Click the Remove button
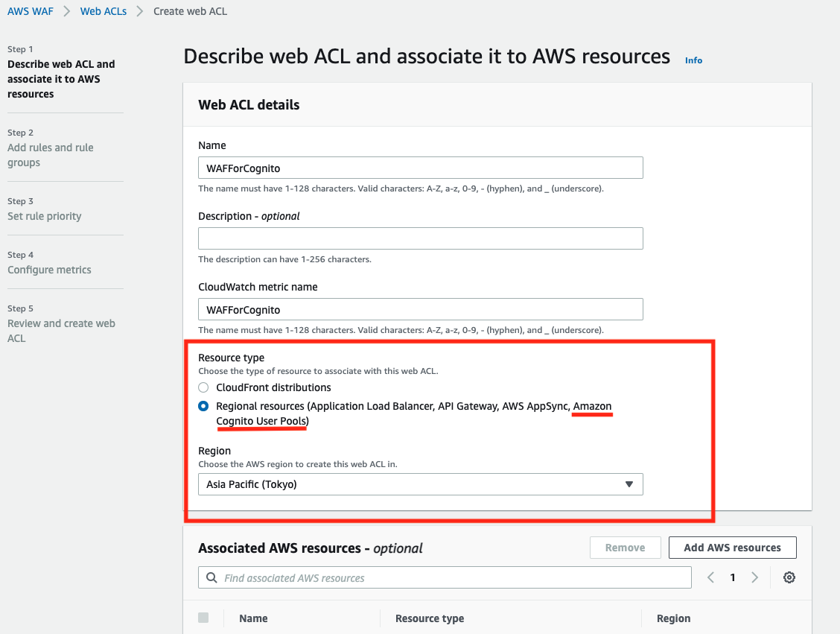 tap(626, 547)
